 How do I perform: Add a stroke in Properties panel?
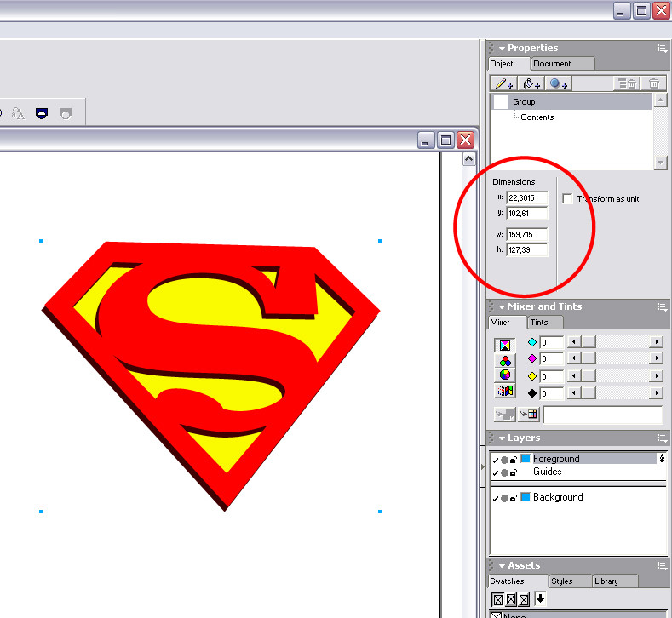tap(503, 83)
